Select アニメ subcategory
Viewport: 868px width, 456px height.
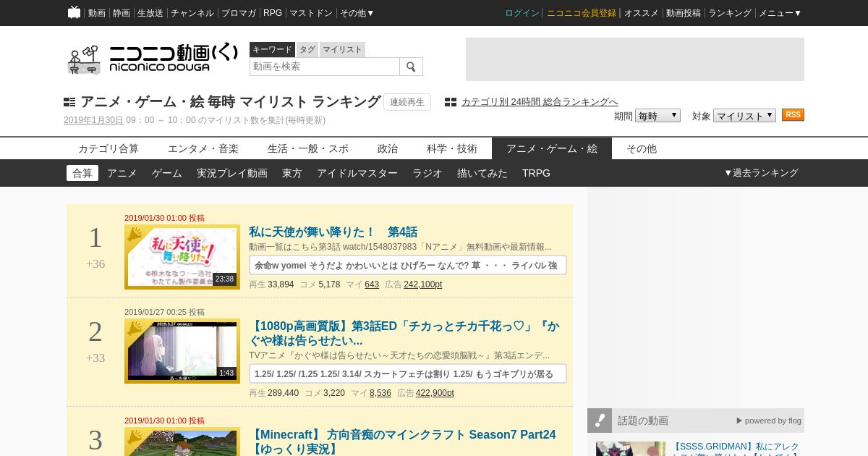click(122, 173)
